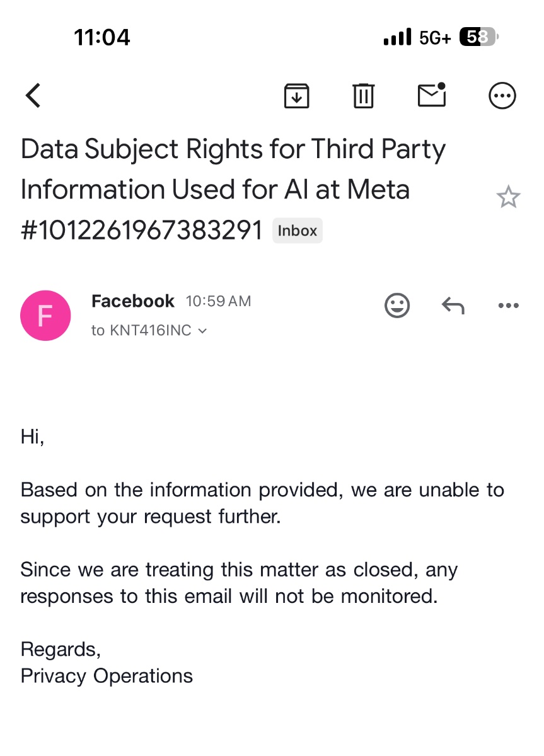
Task: Tap the Inbox label tag
Action: [298, 231]
